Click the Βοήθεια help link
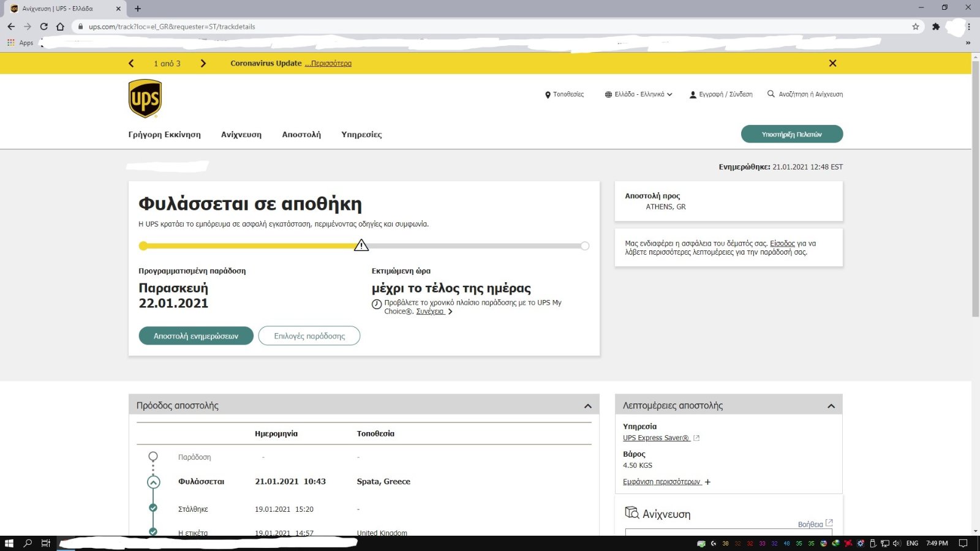 point(810,524)
